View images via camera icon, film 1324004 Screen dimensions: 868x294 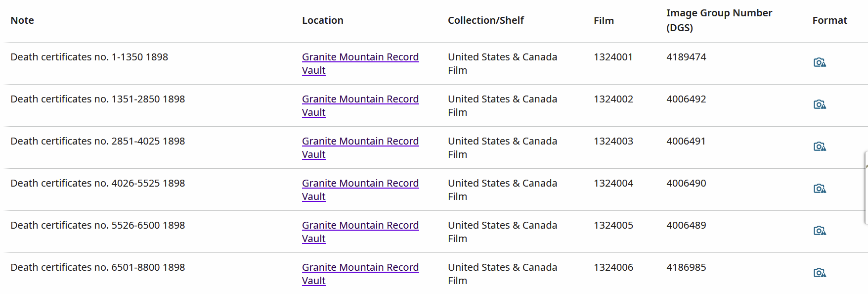pyautogui.click(x=820, y=189)
